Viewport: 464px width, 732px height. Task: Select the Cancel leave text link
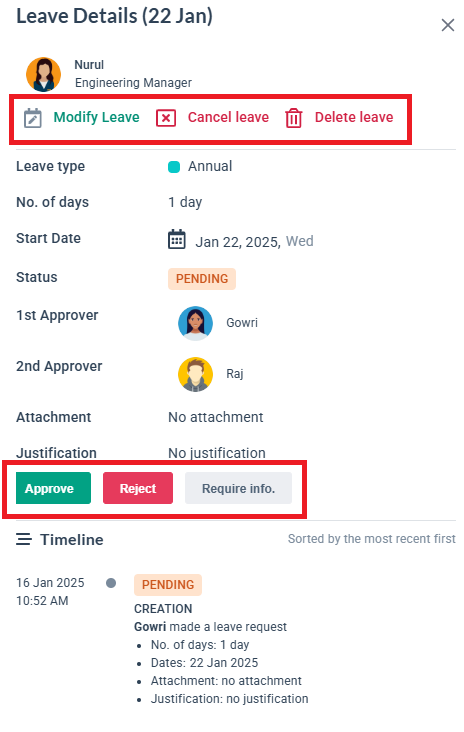point(228,117)
